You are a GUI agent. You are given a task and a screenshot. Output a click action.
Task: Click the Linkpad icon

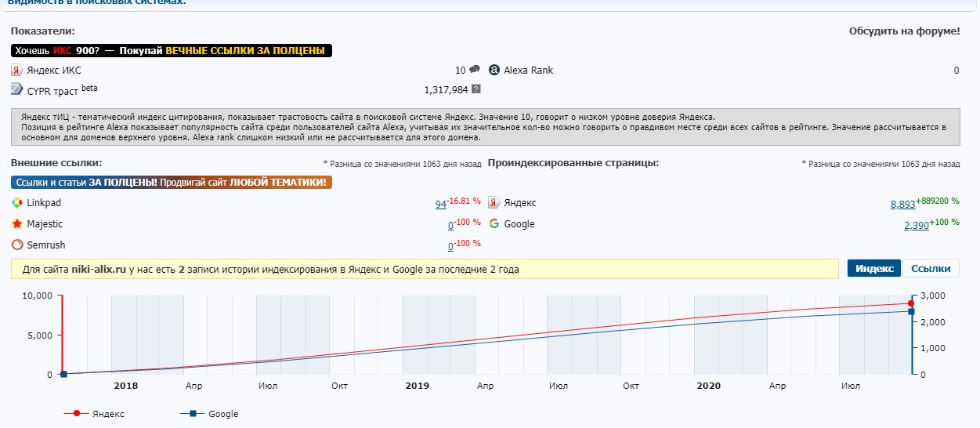click(x=16, y=203)
